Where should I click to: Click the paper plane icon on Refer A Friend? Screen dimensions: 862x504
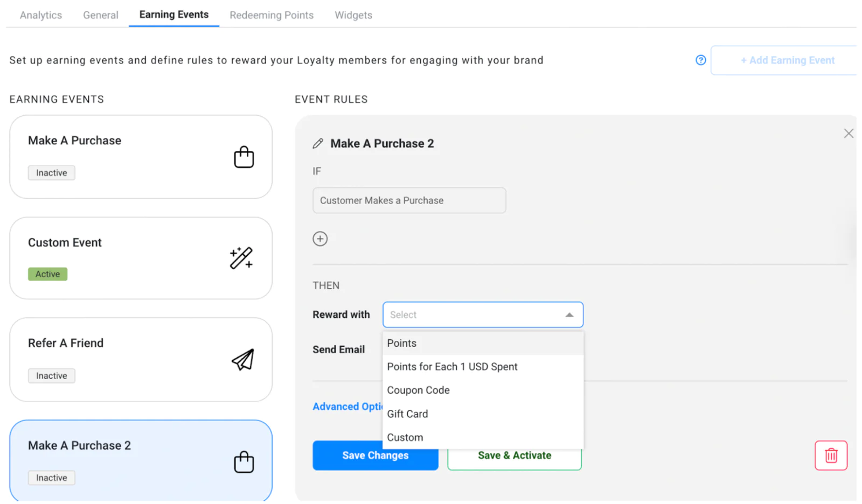(x=242, y=360)
